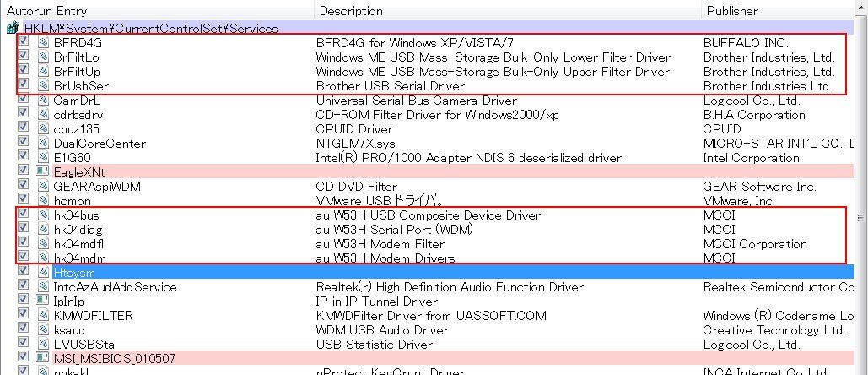Disable the KMWDFILTER entry checkbox

point(23,315)
